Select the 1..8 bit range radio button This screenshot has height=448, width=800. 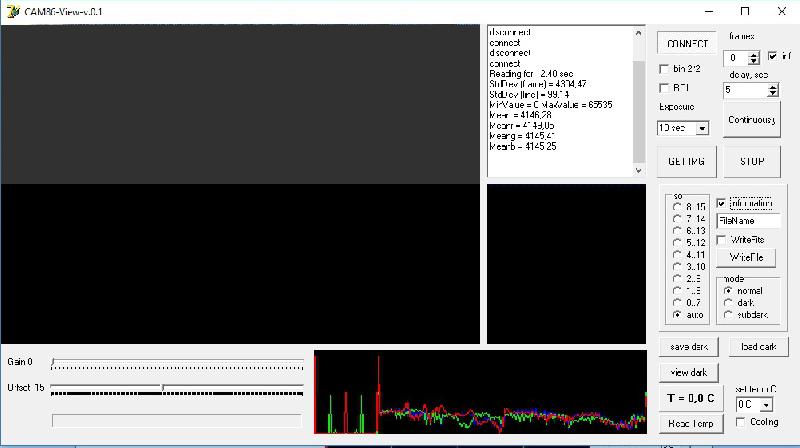[x=677, y=291]
